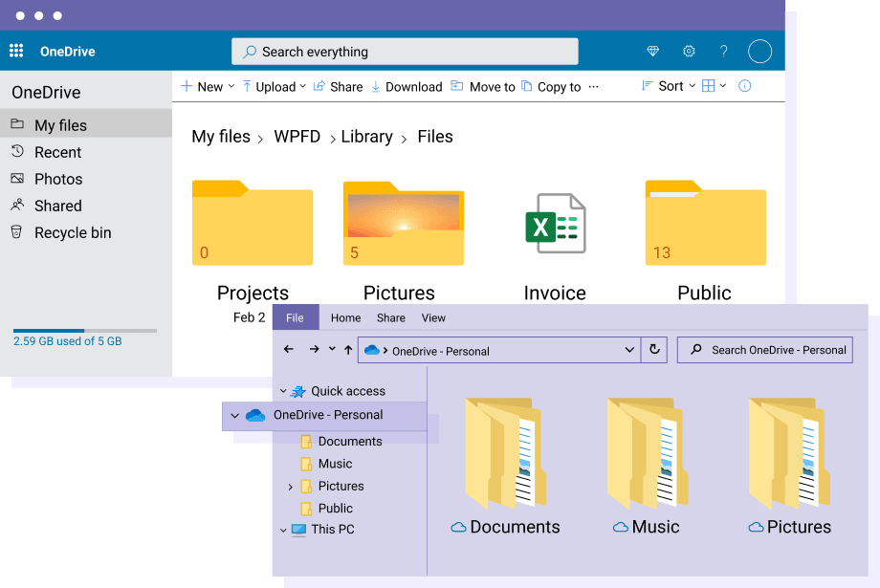Click the premium diamond icon
This screenshot has width=880, height=588.
[x=653, y=52]
